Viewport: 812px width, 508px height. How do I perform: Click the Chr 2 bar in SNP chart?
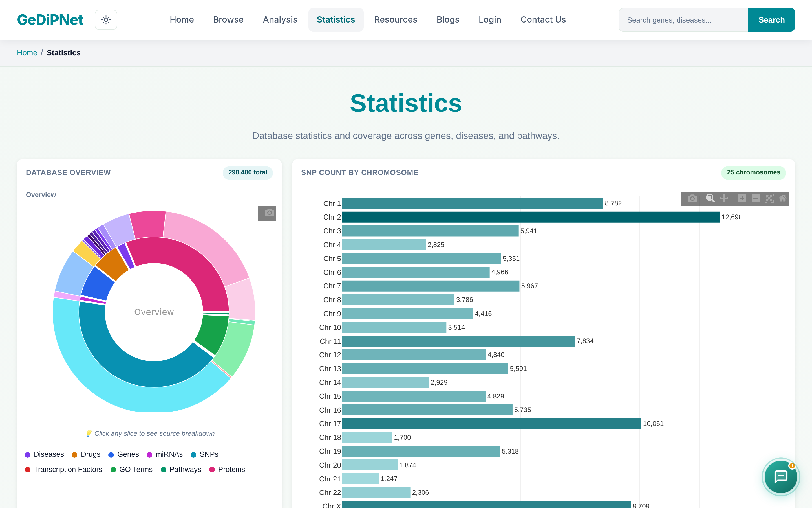[x=531, y=217]
